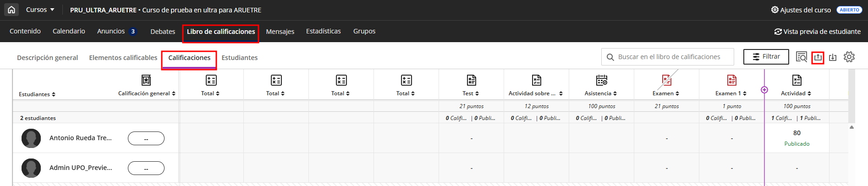Click the home icon in top bar
Screen dimensions: 868x186
(x=11, y=10)
